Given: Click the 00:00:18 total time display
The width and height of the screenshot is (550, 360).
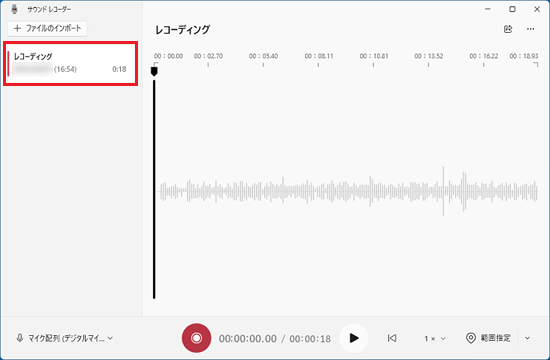Looking at the screenshot, I should pos(310,339).
